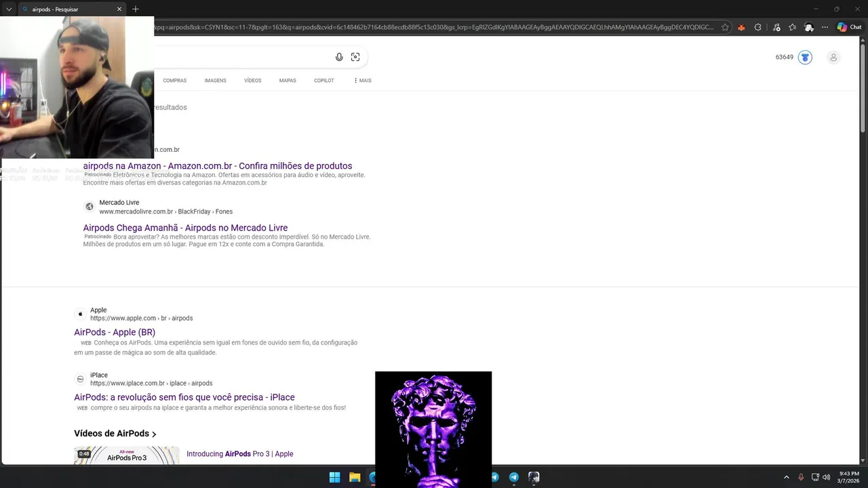Screen dimensions: 868x488
Task: Click the network tray icon
Action: (815, 477)
